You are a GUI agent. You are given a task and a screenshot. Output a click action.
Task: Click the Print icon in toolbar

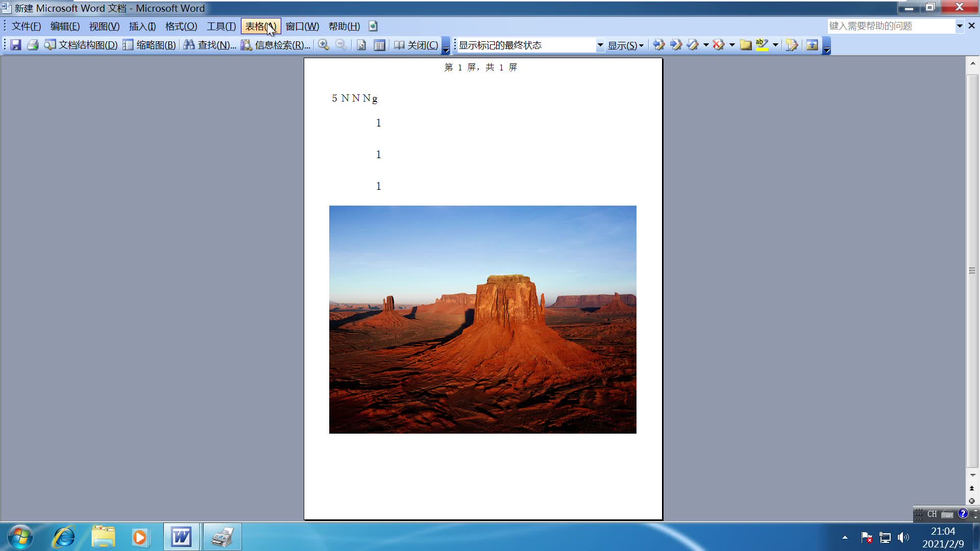(x=33, y=45)
